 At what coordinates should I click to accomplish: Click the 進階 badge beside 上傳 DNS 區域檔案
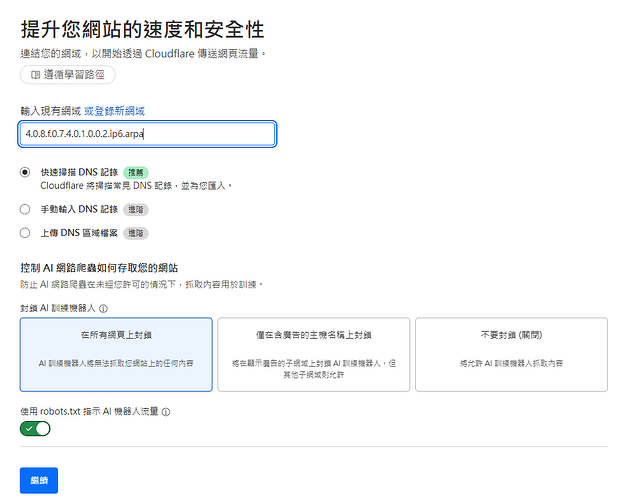(136, 233)
